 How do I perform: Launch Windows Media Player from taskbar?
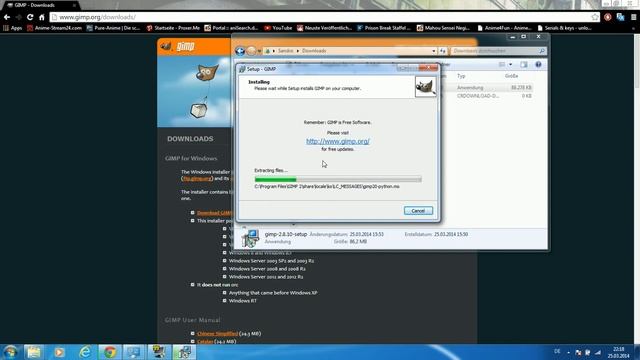[59, 352]
